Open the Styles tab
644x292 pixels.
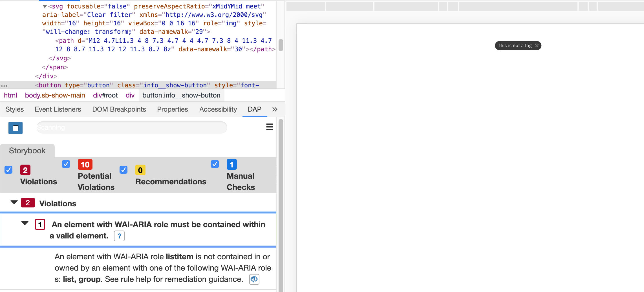(14, 109)
